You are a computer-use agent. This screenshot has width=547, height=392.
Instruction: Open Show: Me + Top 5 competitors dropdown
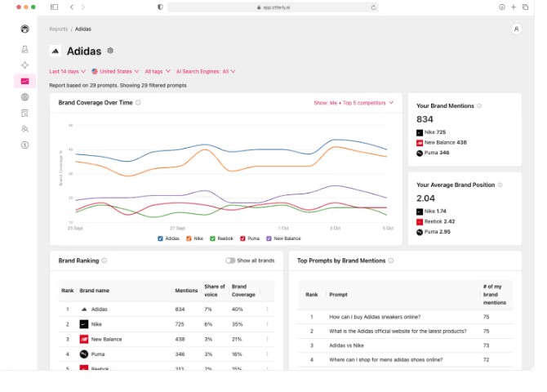pyautogui.click(x=354, y=103)
